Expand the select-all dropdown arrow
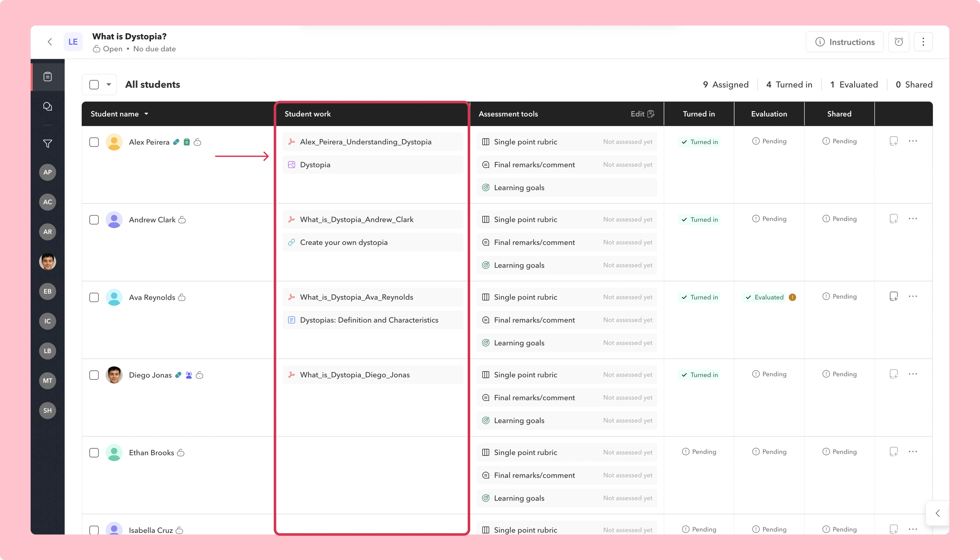This screenshot has height=560, width=980. click(109, 85)
